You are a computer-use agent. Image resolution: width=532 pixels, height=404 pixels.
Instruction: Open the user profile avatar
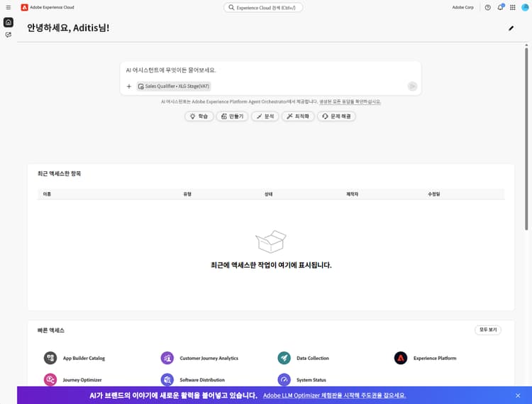525,7
